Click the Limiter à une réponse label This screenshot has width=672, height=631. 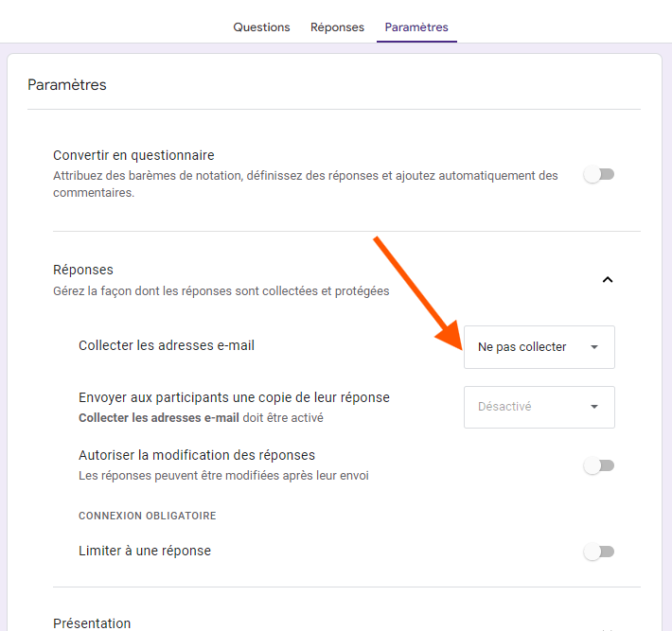pos(145,551)
